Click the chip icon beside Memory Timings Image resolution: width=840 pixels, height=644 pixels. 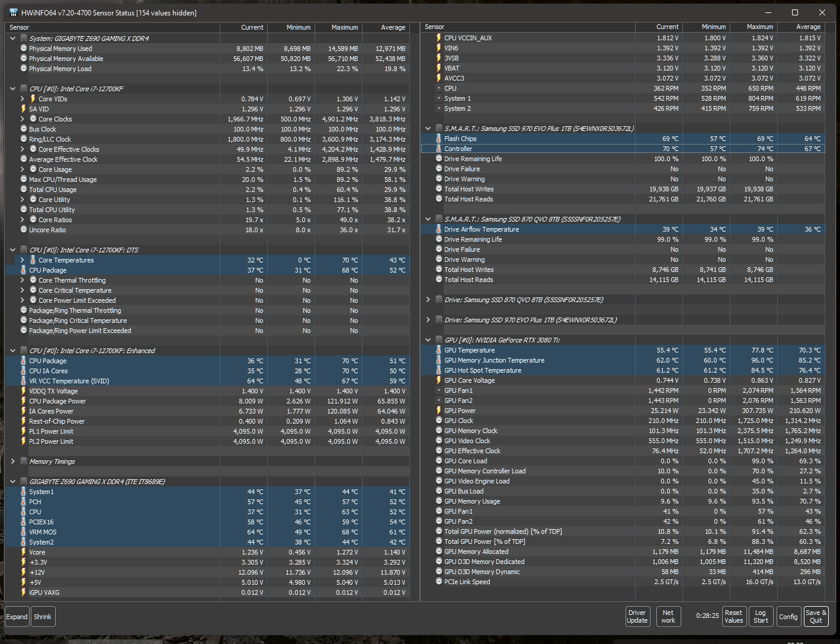[x=24, y=462]
